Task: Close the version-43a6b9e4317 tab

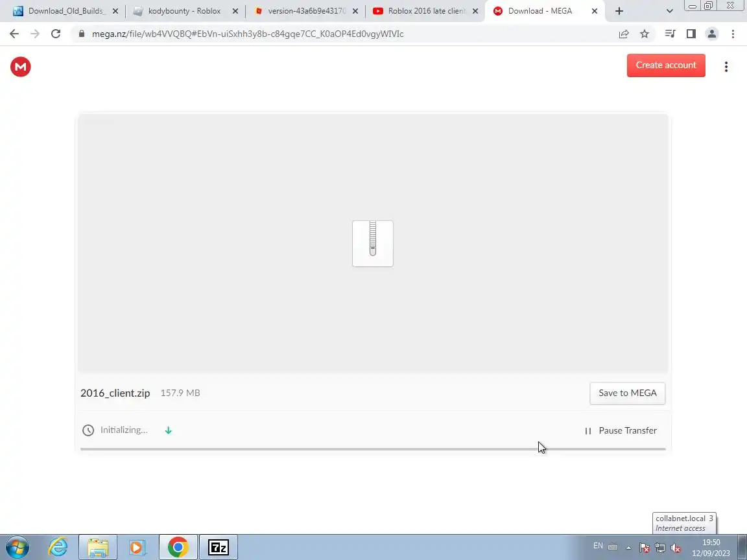Action: point(355,11)
